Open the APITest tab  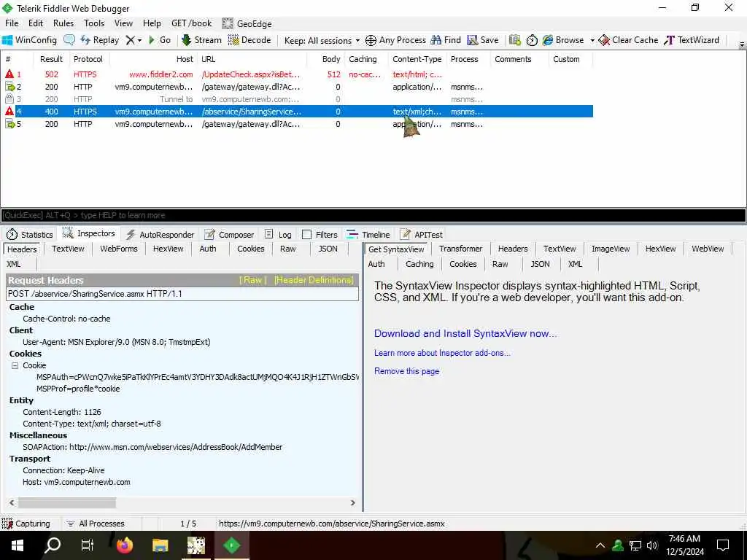[422, 234]
